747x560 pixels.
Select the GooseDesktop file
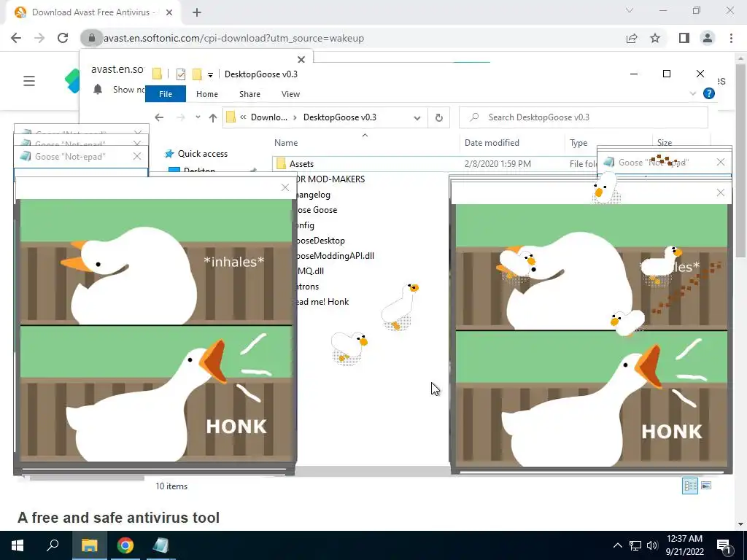(320, 241)
